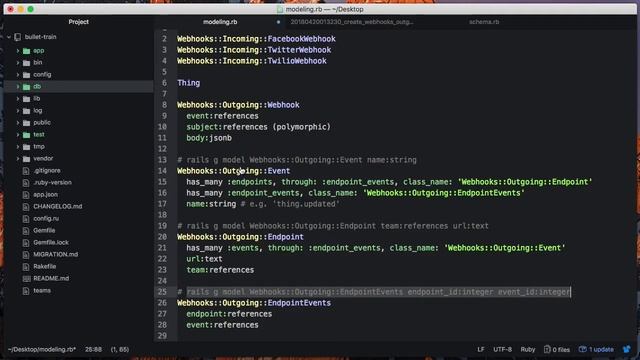Click the bin folder icon

pyautogui.click(x=27, y=63)
